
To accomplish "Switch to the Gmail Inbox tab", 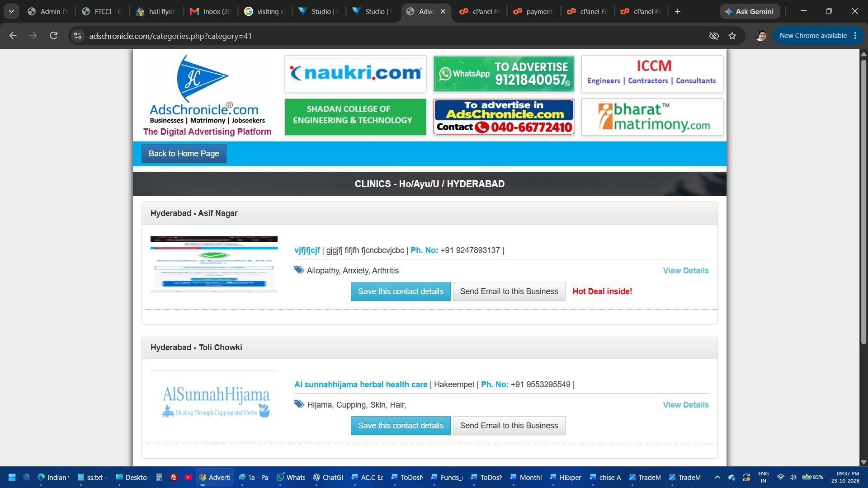I will pos(210,11).
